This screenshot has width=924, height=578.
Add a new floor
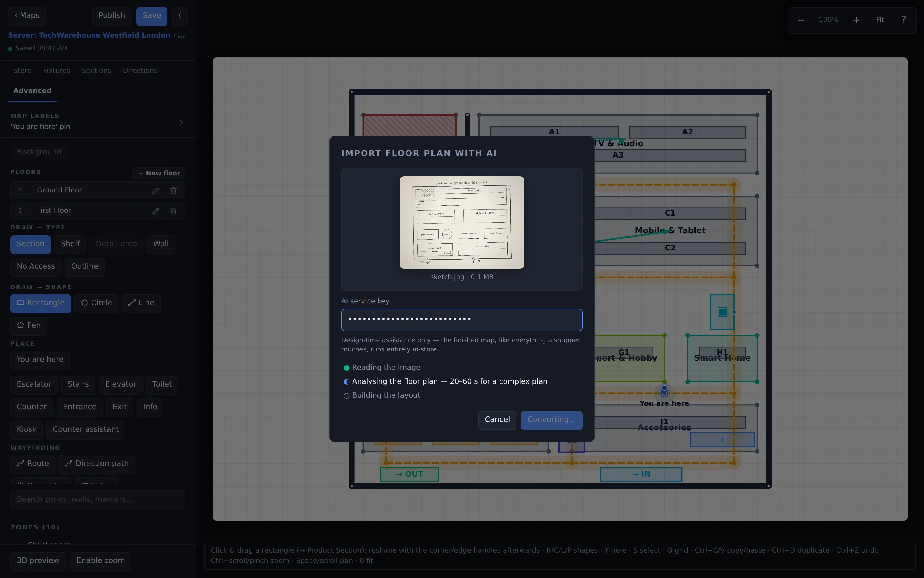[x=159, y=173]
